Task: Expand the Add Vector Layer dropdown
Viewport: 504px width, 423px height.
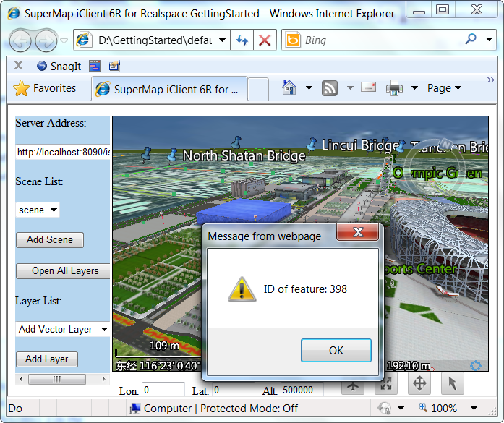Action: tap(63, 329)
